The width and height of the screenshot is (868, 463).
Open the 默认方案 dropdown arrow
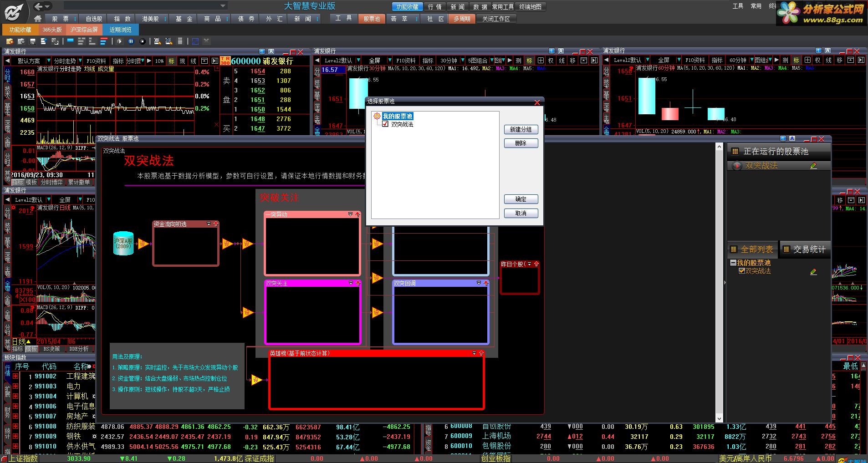point(50,61)
